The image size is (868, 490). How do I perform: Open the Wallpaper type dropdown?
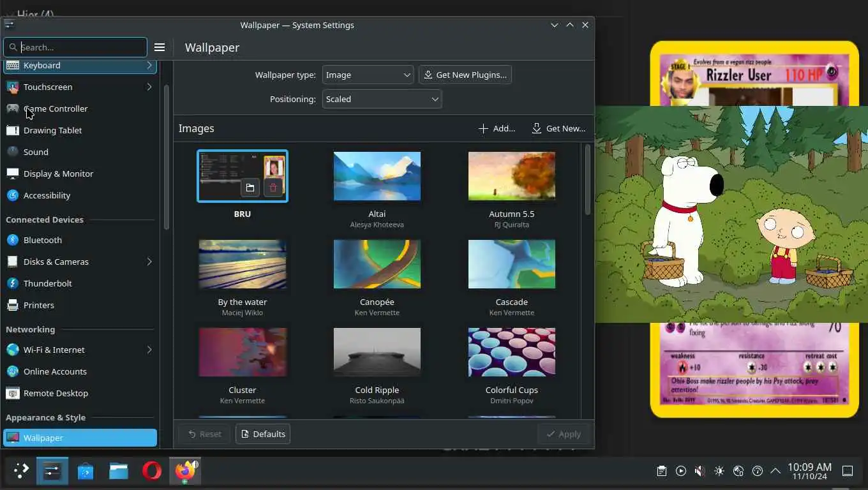pyautogui.click(x=368, y=75)
